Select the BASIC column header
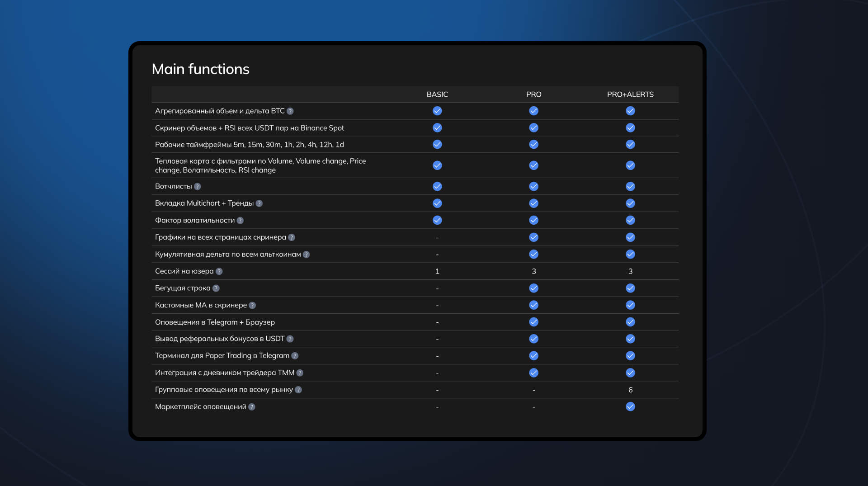The image size is (868, 486). tap(437, 94)
